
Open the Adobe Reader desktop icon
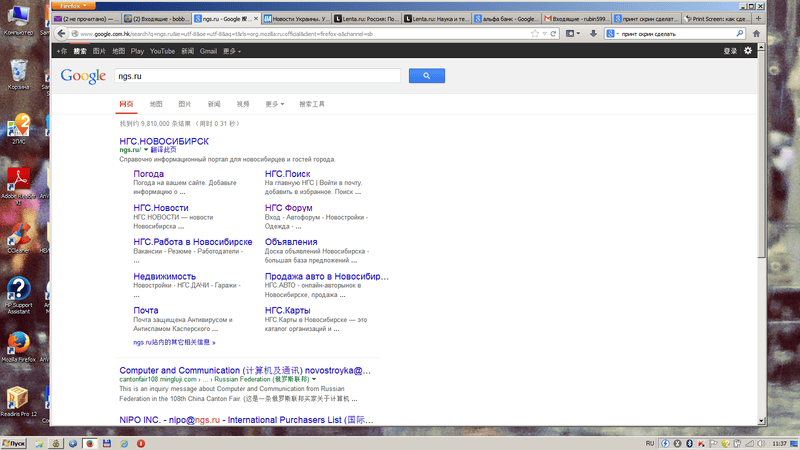coord(18,186)
